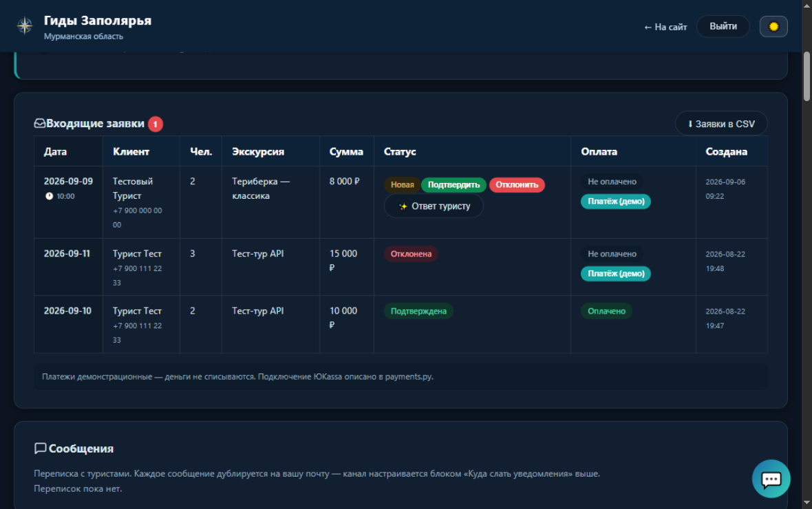Screen dimensions: 812x509
Task: Click the Сумма column header
Action: (x=346, y=152)
